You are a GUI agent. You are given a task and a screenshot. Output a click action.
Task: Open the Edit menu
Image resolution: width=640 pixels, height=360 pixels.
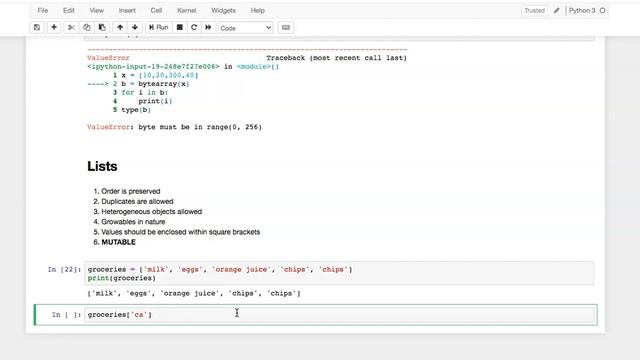69,11
